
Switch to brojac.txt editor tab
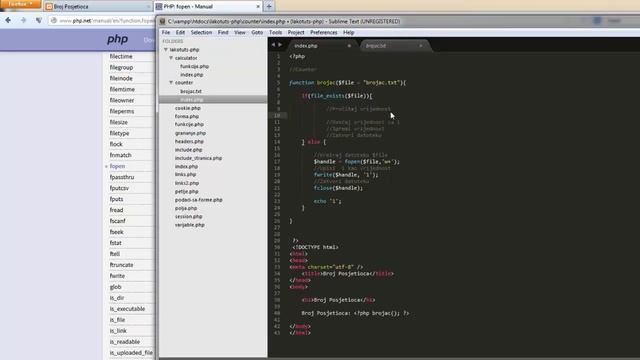pos(394,46)
